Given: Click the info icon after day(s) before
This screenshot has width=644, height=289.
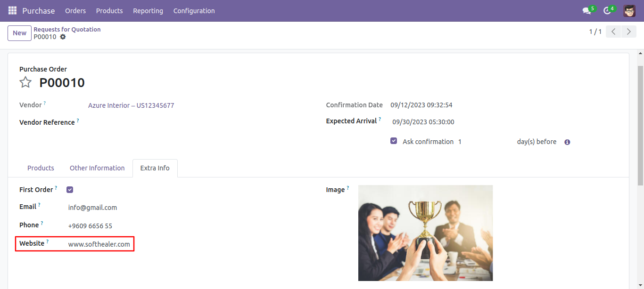Looking at the screenshot, I should (x=567, y=142).
